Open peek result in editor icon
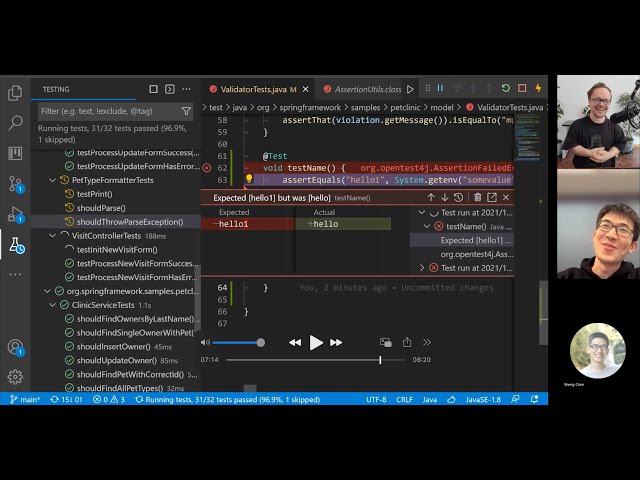Image resolution: width=640 pixels, height=480 pixels. pyautogui.click(x=492, y=198)
